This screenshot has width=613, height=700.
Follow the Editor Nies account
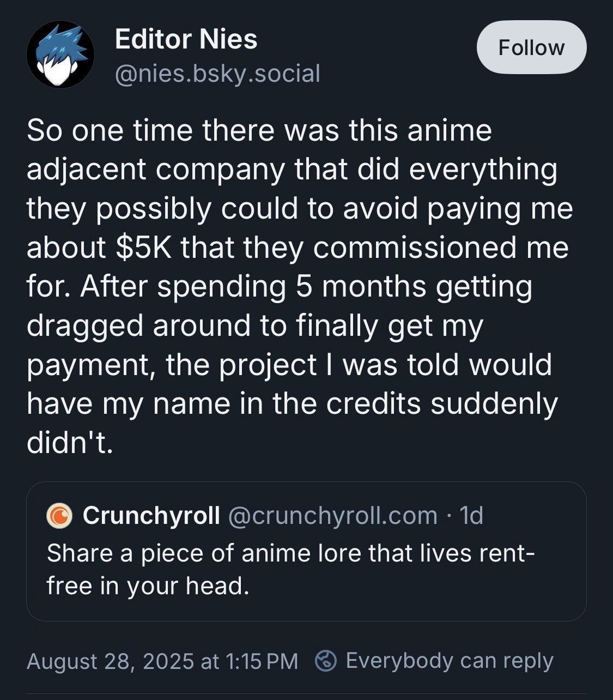pyautogui.click(x=531, y=47)
